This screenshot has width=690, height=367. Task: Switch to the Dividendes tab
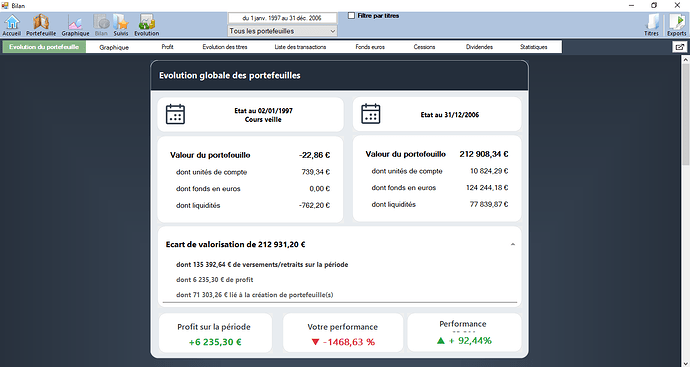[479, 47]
